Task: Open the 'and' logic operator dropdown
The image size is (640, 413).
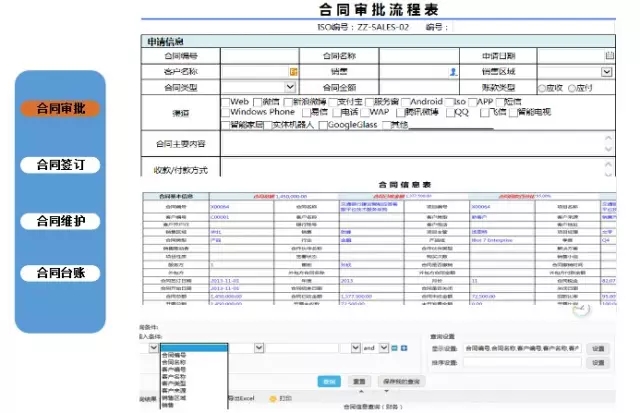Action: point(384,348)
